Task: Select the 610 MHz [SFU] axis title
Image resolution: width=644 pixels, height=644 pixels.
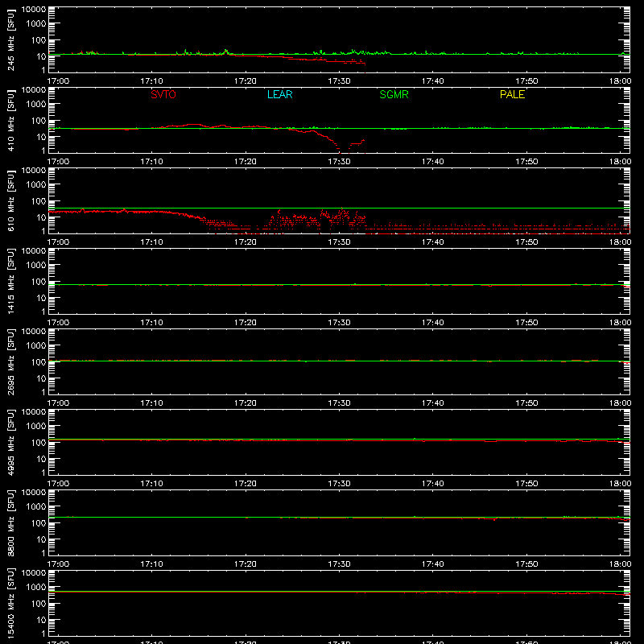Action: 10,201
